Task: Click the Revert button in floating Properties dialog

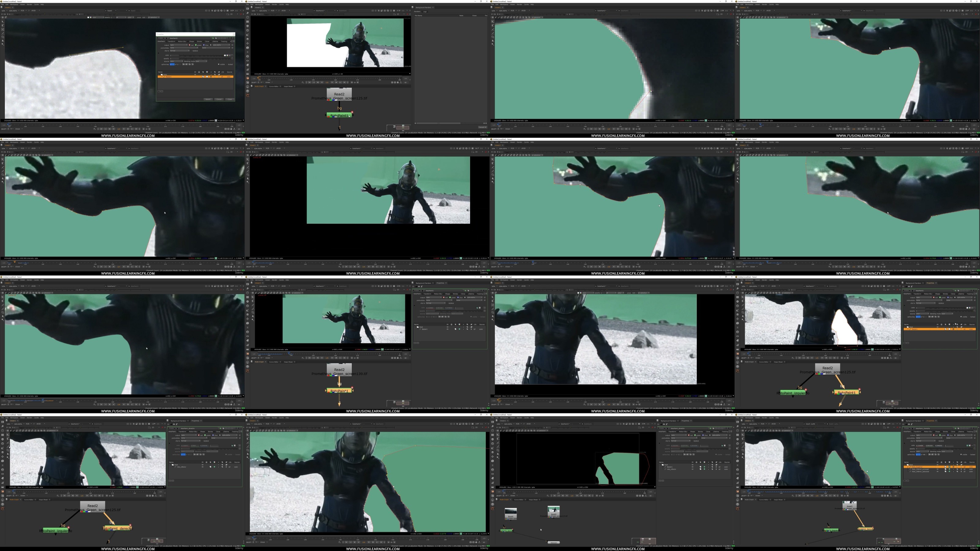Action: [208, 99]
